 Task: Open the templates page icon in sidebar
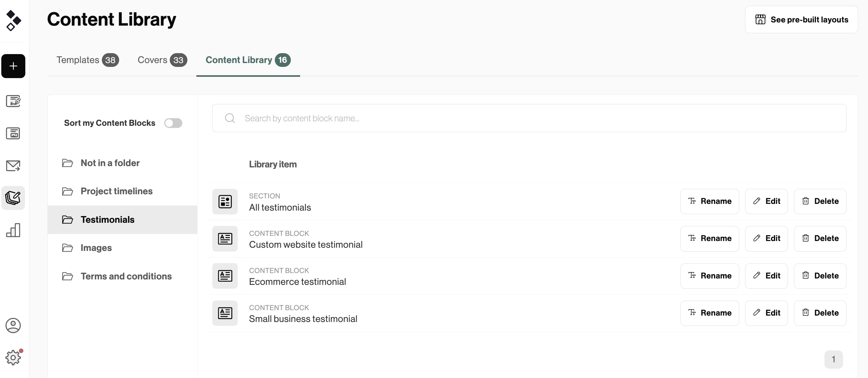pyautogui.click(x=13, y=133)
